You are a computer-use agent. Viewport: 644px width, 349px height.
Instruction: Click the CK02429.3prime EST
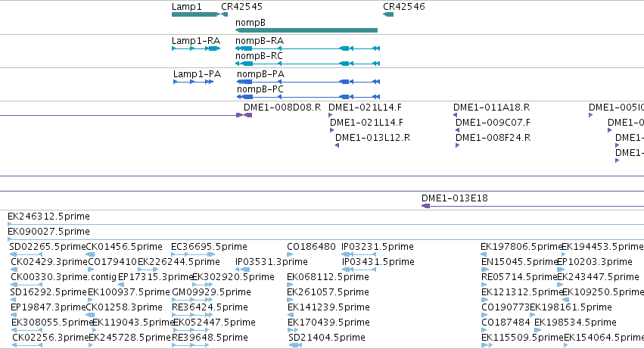coord(14,270)
